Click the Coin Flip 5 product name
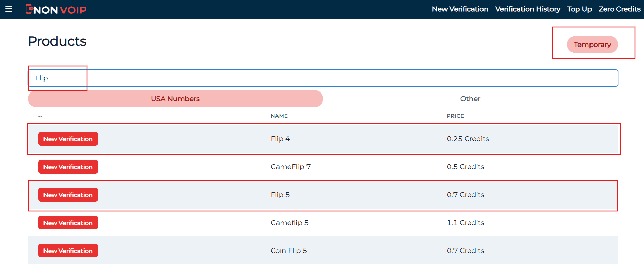The image size is (644, 264). click(289, 251)
